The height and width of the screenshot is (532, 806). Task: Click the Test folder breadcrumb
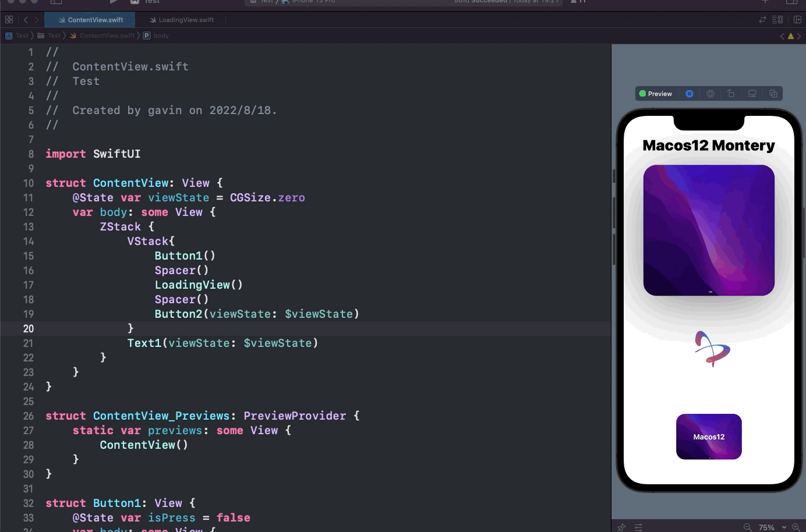pyautogui.click(x=49, y=36)
